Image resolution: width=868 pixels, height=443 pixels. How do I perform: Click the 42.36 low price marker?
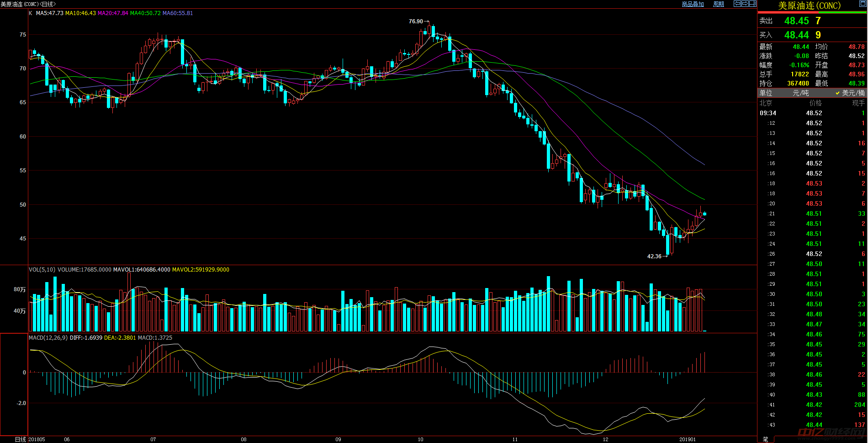(654, 256)
